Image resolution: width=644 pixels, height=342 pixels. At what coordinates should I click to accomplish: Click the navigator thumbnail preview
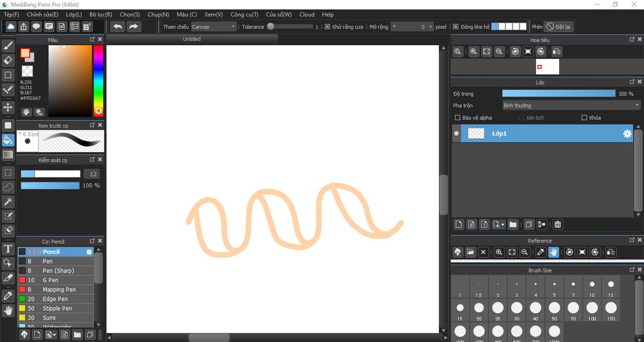tap(547, 67)
